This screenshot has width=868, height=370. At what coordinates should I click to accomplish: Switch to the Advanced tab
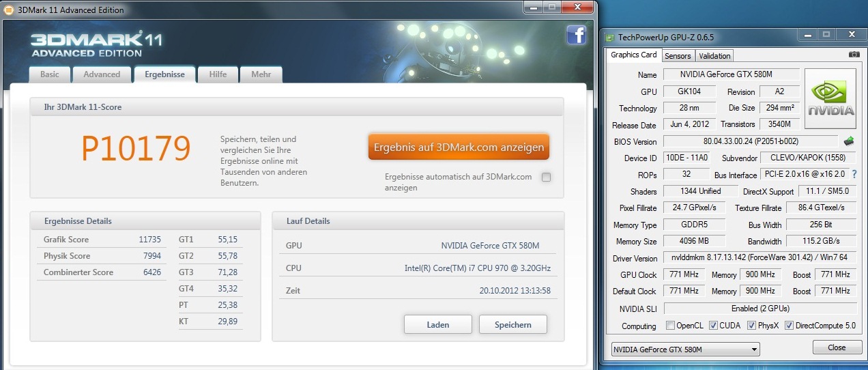pos(102,74)
